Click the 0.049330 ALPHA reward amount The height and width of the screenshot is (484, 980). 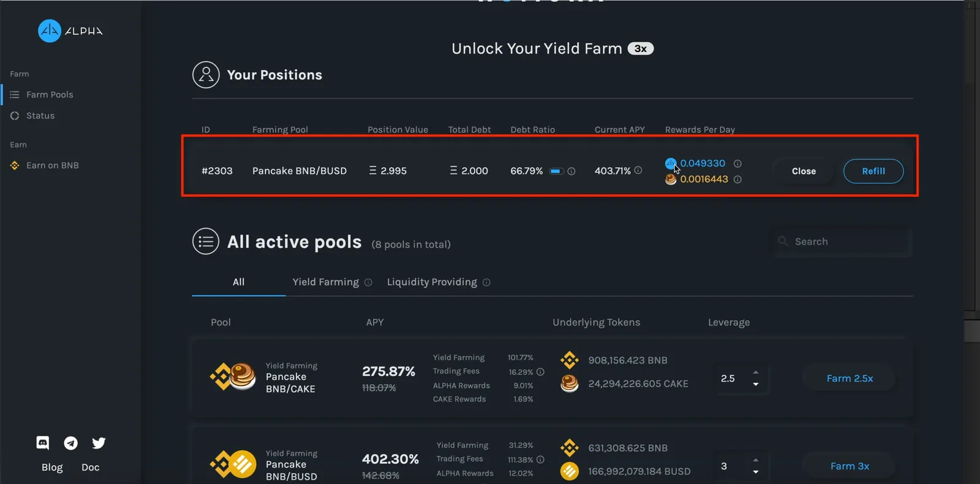(x=703, y=163)
